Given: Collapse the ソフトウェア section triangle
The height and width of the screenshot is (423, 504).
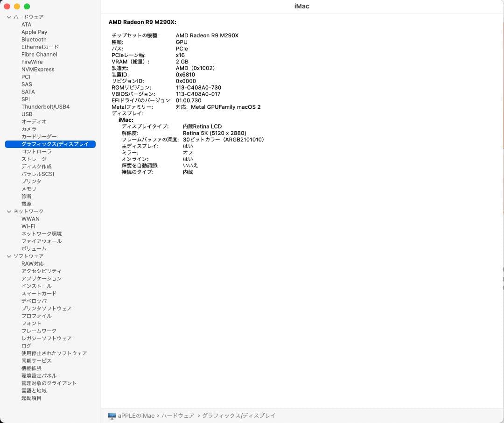Looking at the screenshot, I should 8,256.
